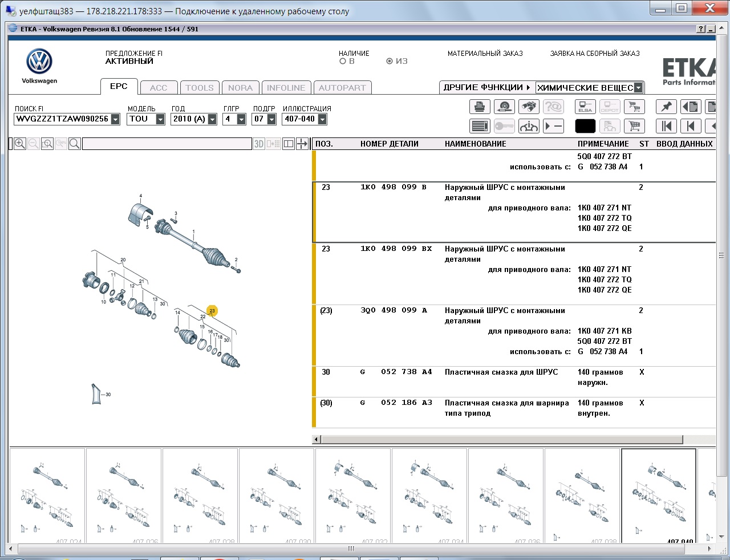Expand the ГЛГР dropdown showing 4
730x560 pixels.
coord(241,119)
